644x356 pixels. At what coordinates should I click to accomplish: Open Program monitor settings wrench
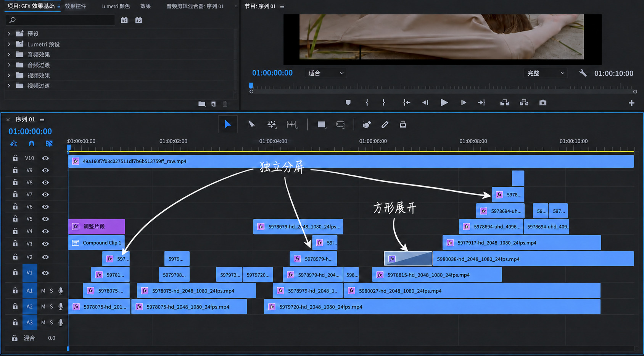tap(583, 73)
